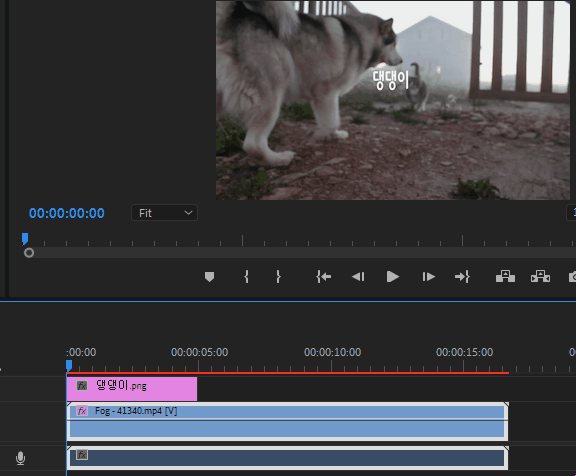Image resolution: width=576 pixels, height=476 pixels.
Task: Open the Fit zoom level dropdown
Action: point(165,213)
